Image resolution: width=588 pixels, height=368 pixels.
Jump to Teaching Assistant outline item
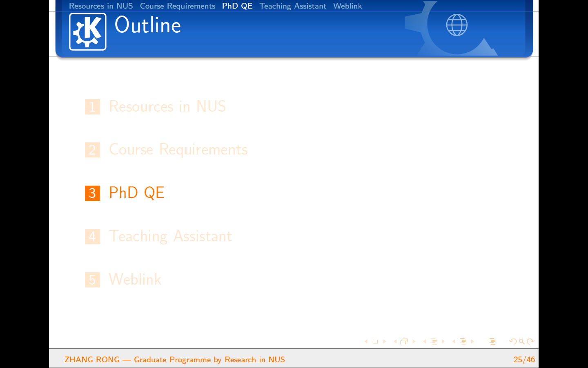[x=170, y=236]
